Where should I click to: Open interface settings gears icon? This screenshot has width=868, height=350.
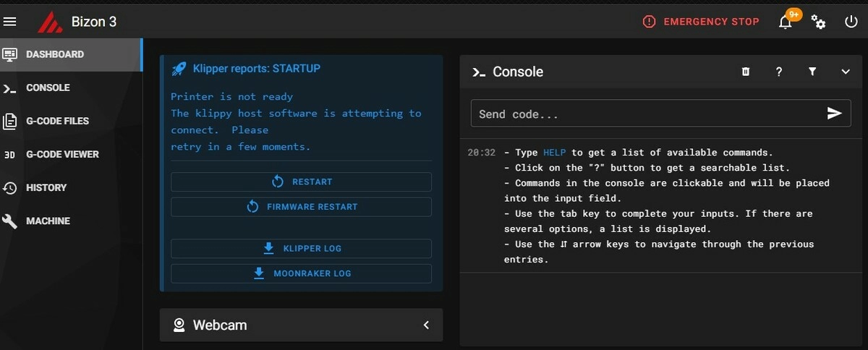818,22
